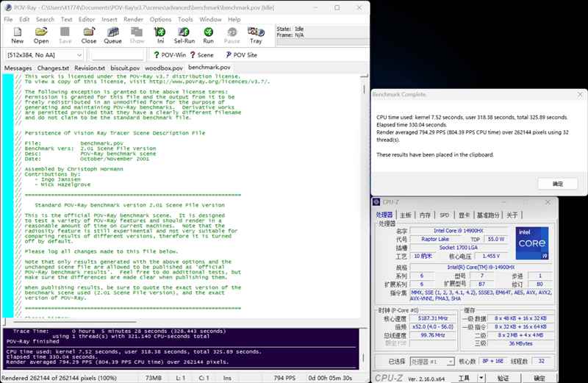
Task: Click the 5187.31 MHz core speed value
Action: (433, 318)
